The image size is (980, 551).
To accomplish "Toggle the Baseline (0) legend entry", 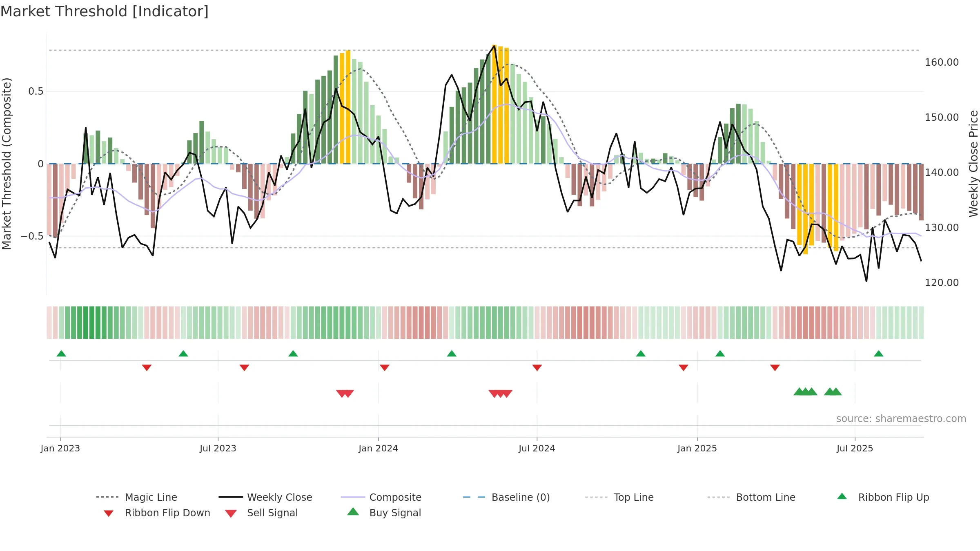I will pyautogui.click(x=506, y=497).
